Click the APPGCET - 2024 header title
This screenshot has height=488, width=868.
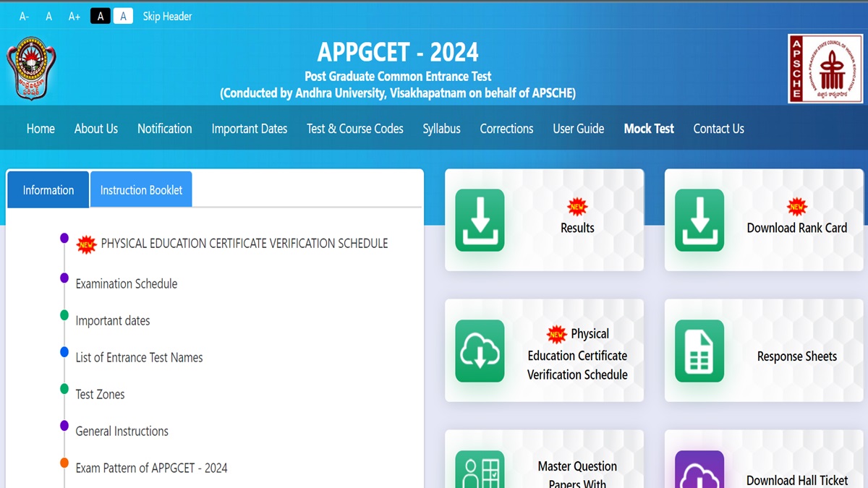(398, 52)
